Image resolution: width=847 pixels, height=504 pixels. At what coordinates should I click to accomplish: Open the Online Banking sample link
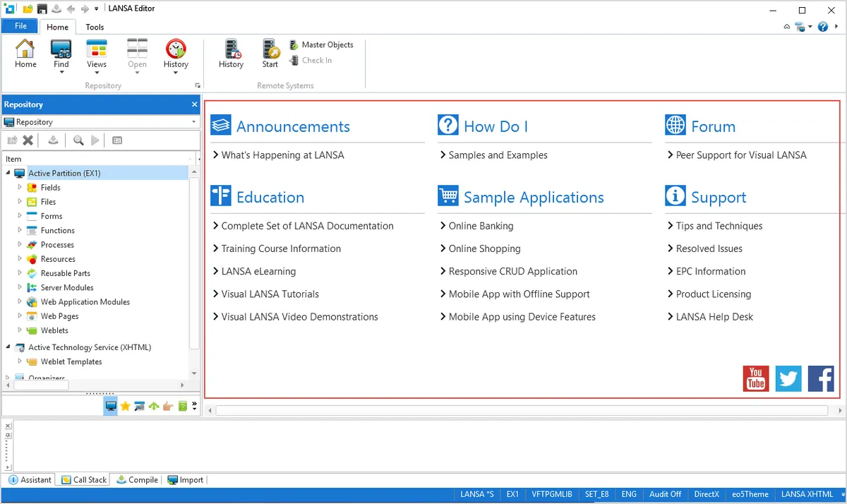coord(481,226)
